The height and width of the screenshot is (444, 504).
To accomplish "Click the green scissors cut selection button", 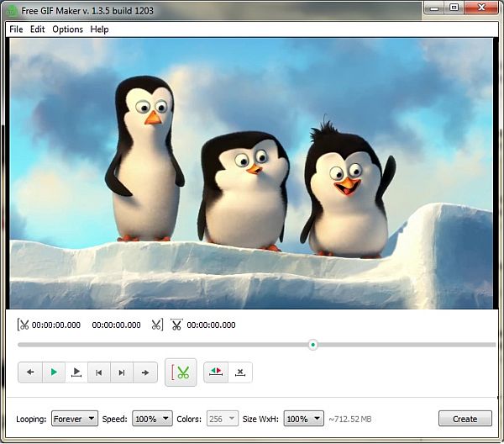I will tap(181, 373).
